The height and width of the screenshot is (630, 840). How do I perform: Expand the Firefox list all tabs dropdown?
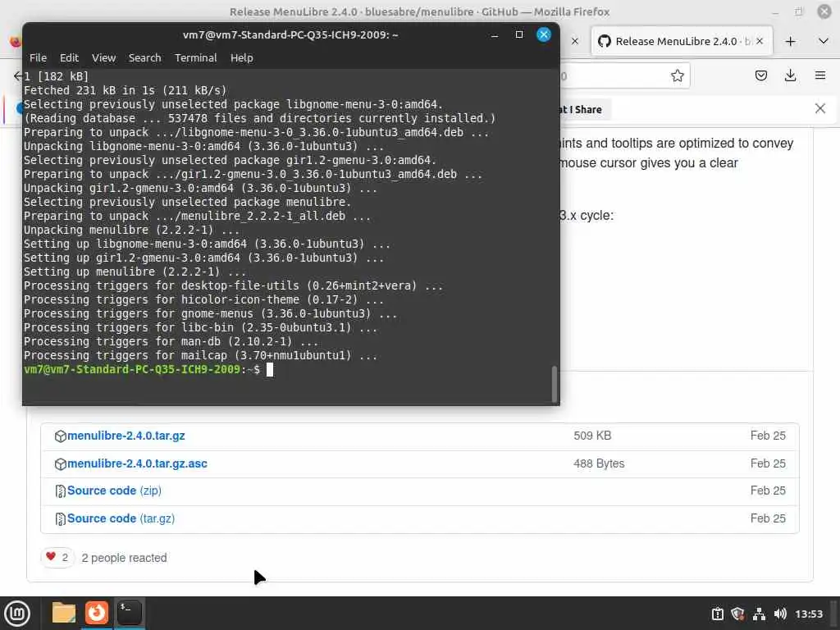824,41
